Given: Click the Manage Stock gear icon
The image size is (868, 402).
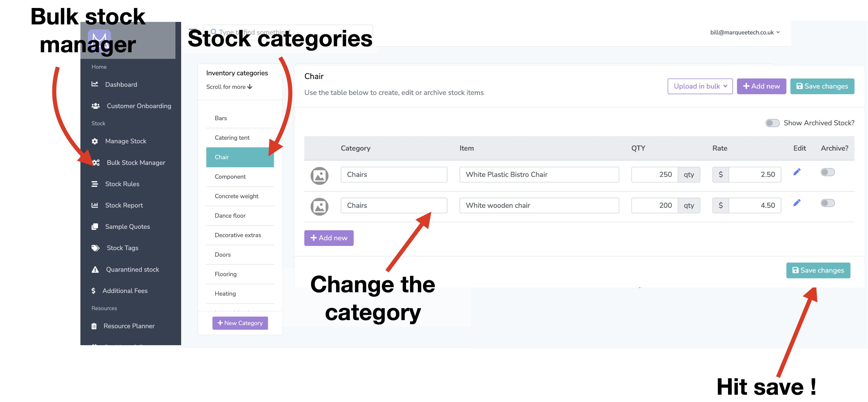Looking at the screenshot, I should click(95, 141).
